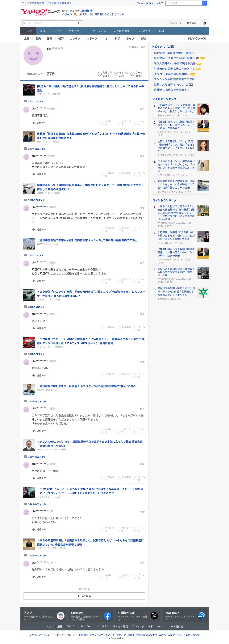Click 共感した reaction on 認証不正会社 comment
Screen dimensions: 229x644
107,328
